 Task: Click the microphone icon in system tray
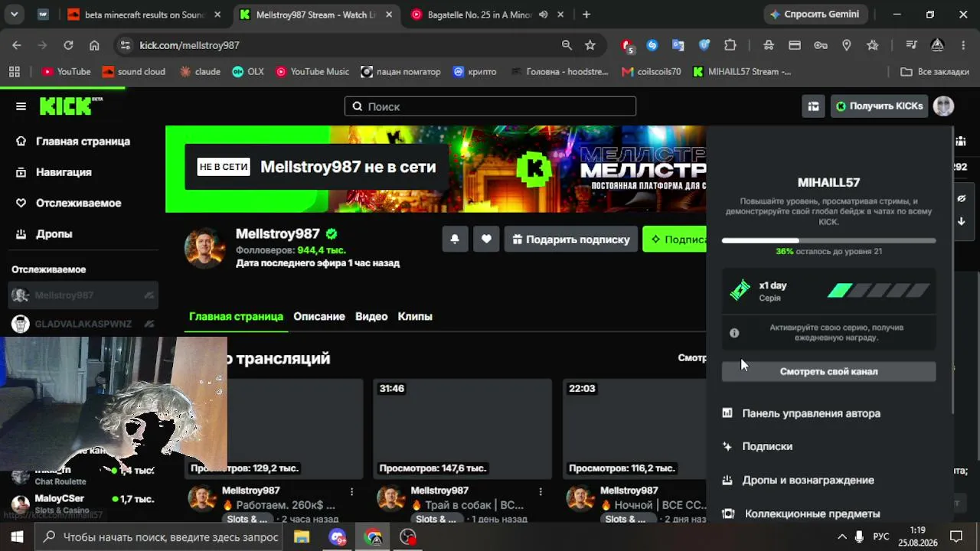(859, 537)
